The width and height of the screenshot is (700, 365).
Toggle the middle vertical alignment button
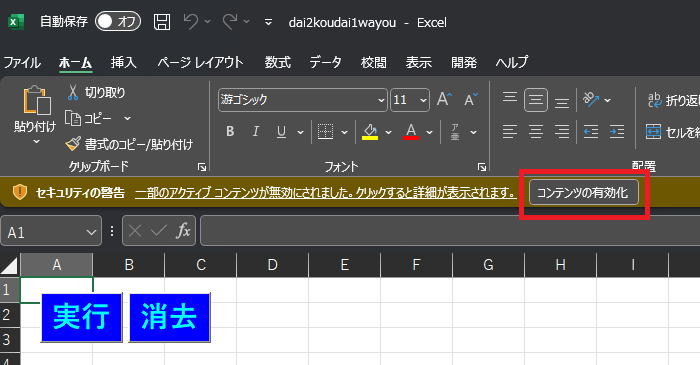pyautogui.click(x=536, y=100)
